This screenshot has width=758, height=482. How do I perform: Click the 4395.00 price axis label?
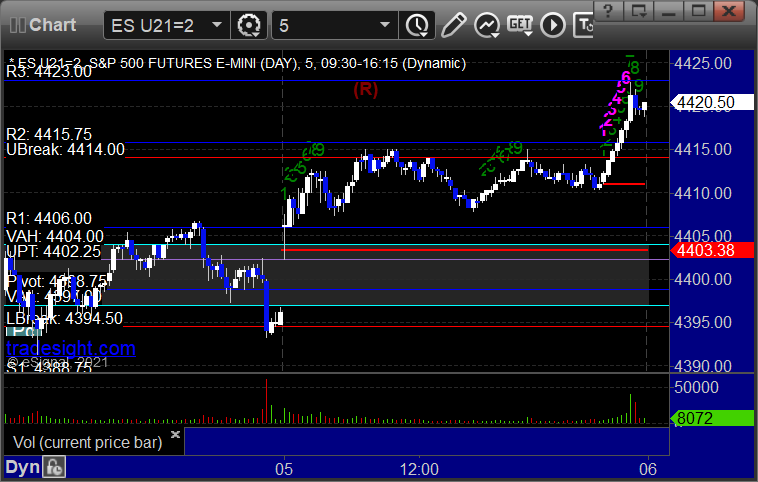point(703,322)
